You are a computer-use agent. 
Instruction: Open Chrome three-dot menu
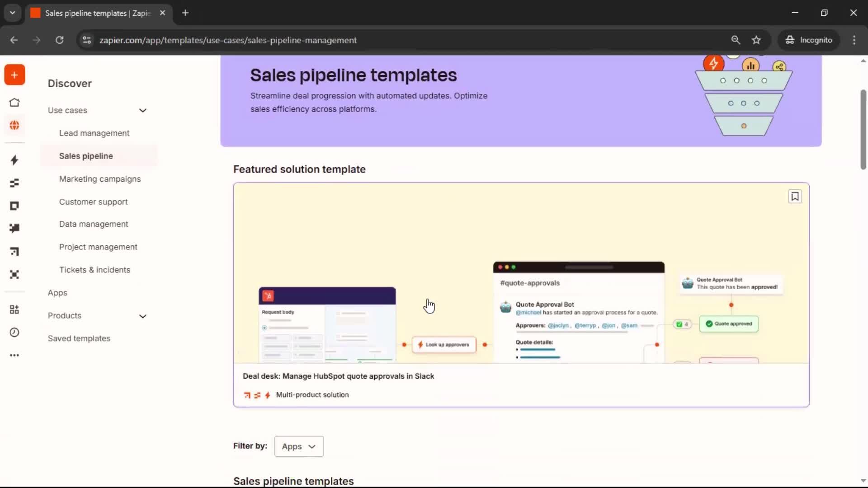click(x=854, y=40)
